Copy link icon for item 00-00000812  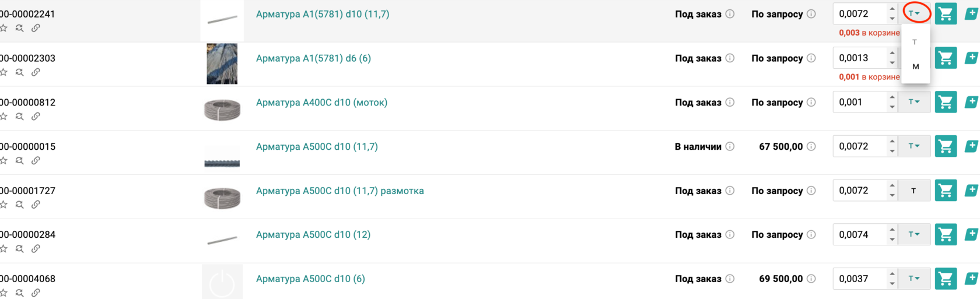click(36, 117)
